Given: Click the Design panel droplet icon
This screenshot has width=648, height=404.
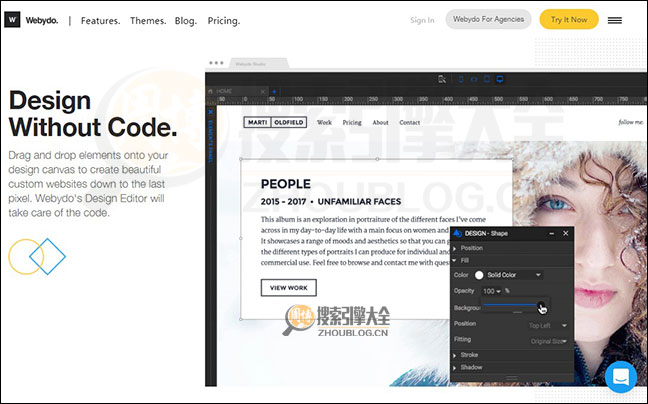Looking at the screenshot, I should tap(457, 233).
